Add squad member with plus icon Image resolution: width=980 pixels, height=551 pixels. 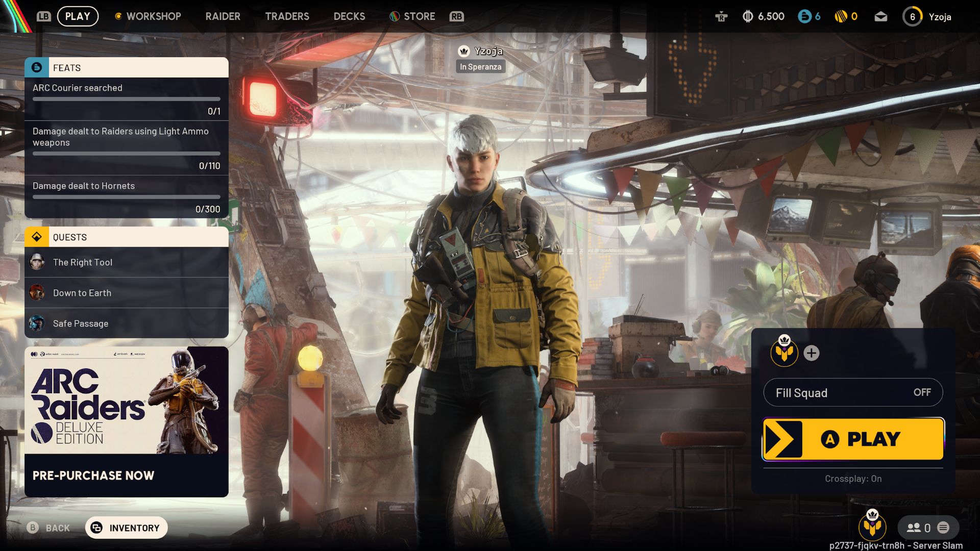[811, 353]
